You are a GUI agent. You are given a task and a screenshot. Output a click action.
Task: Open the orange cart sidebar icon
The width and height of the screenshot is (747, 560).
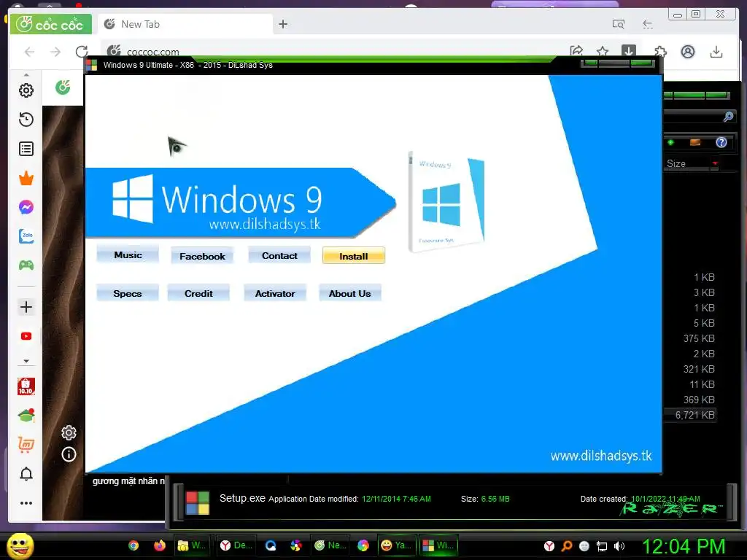click(x=26, y=444)
